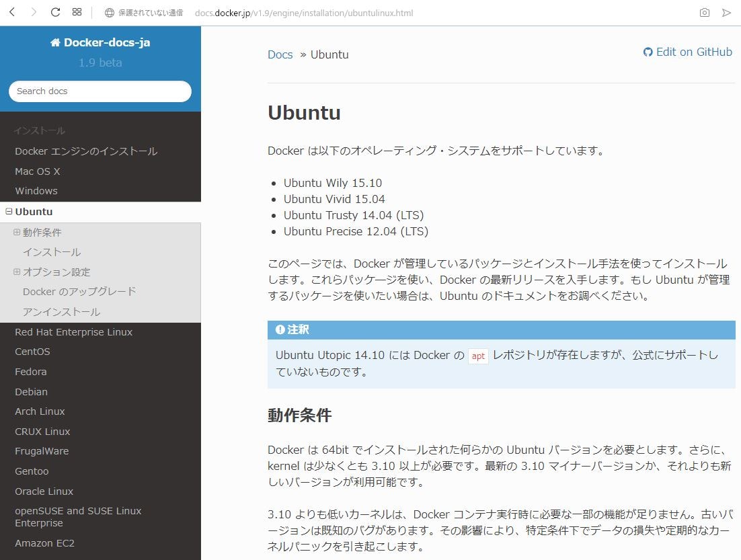Open Docker エンジンのインストール in sidebar
The height and width of the screenshot is (560, 741).
(x=86, y=151)
